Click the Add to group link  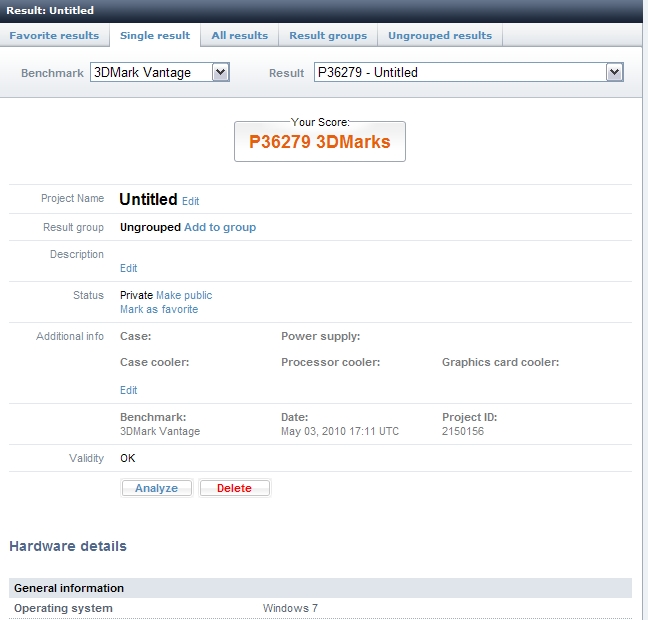click(x=220, y=227)
